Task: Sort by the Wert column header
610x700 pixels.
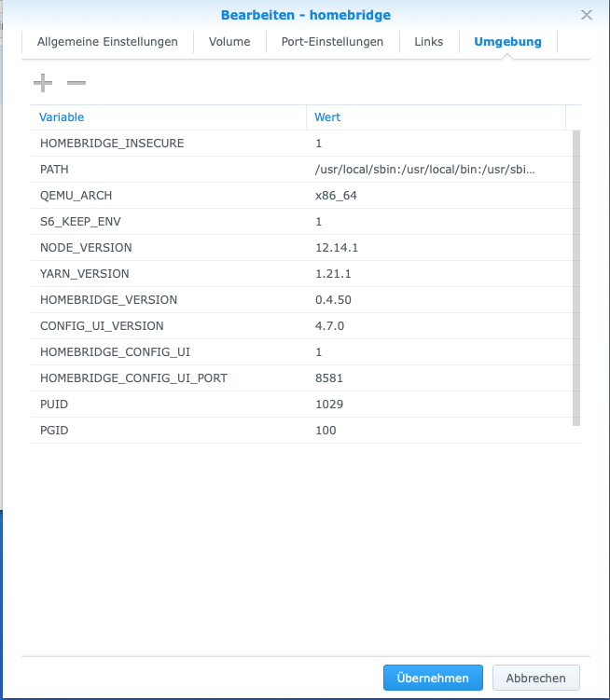Action: coord(435,117)
